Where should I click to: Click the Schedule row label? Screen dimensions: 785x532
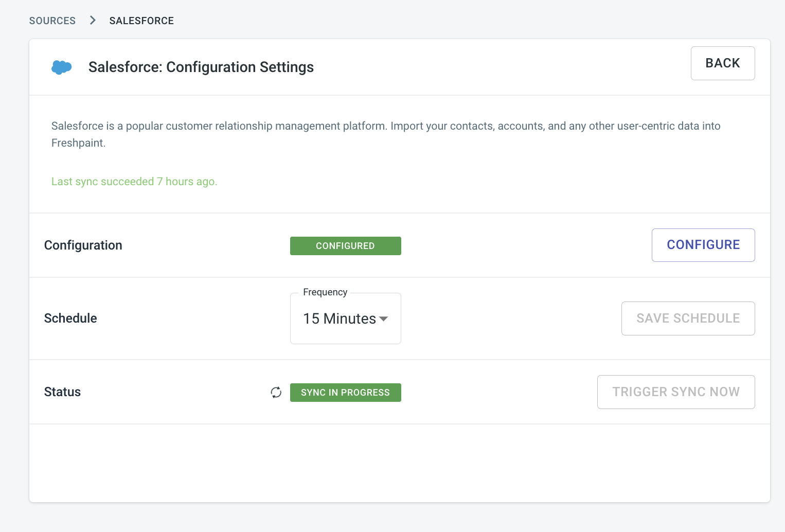(x=70, y=318)
